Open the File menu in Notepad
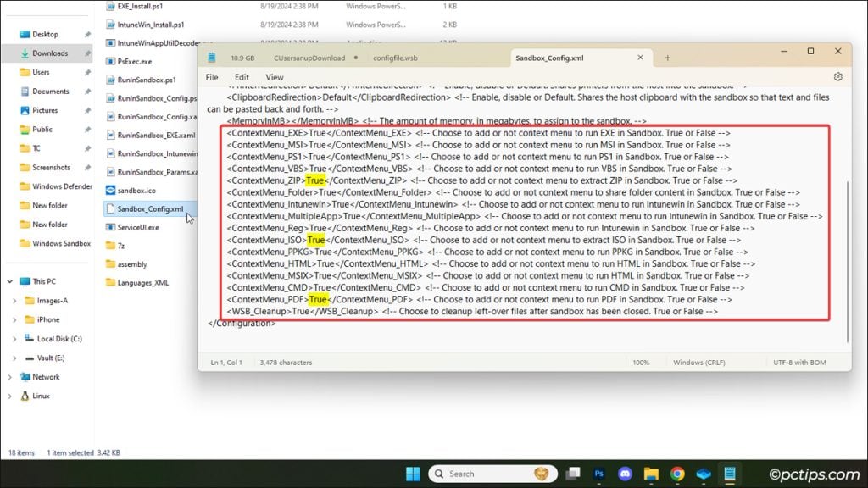The height and width of the screenshot is (488, 868). click(212, 76)
